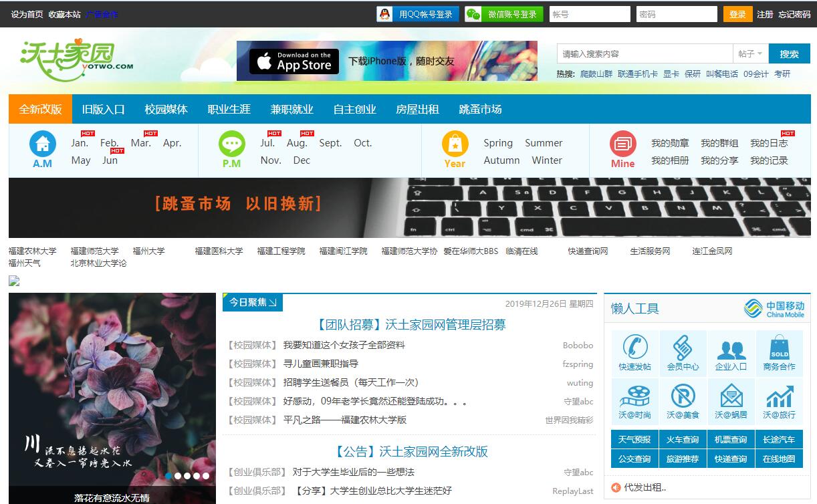Expand the 帖子 search type dropdown
This screenshot has height=504, width=817.
click(750, 54)
